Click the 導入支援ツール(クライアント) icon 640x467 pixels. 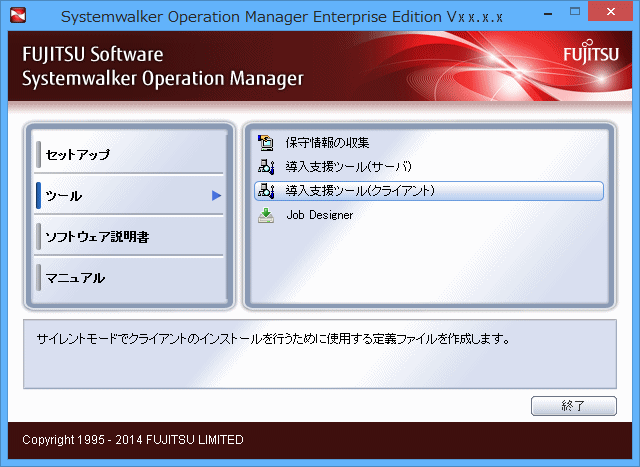pos(266,191)
